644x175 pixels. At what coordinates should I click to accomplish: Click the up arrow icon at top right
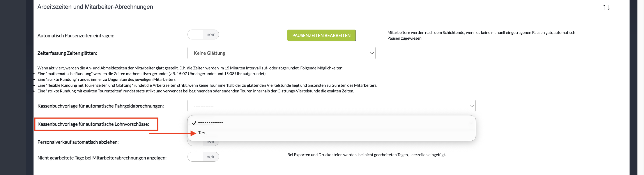pyautogui.click(x=604, y=7)
